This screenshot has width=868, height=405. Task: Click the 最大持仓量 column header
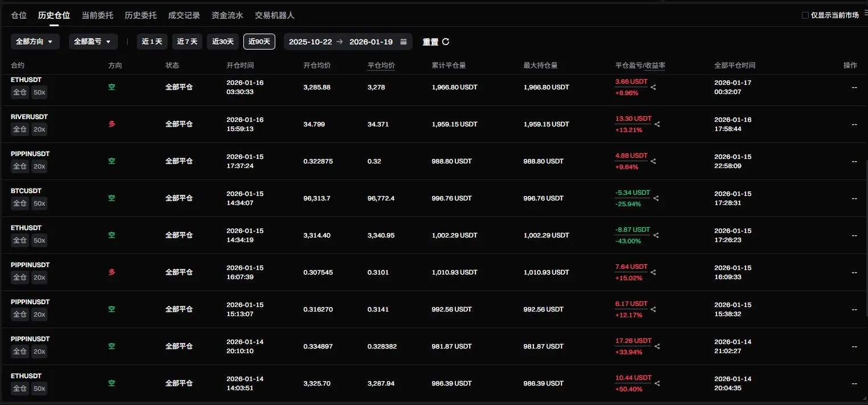540,66
